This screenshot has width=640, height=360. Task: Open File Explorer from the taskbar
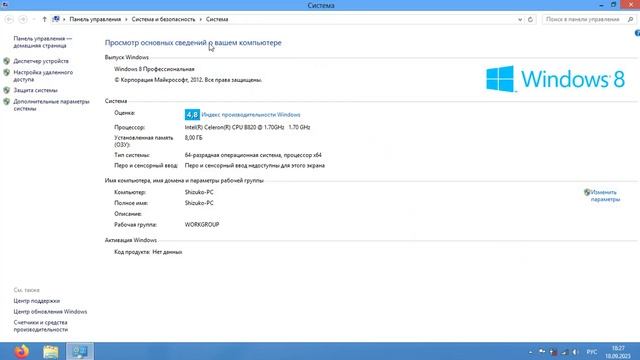[51, 351]
